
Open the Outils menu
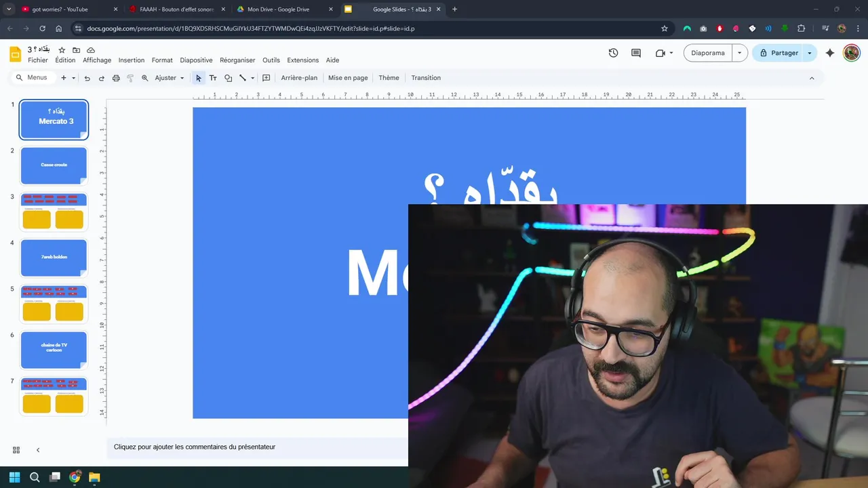(271, 60)
